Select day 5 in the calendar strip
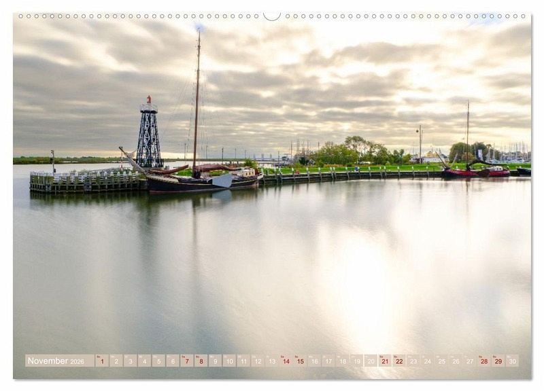Viewport: 544px width, 392px height. (158, 361)
